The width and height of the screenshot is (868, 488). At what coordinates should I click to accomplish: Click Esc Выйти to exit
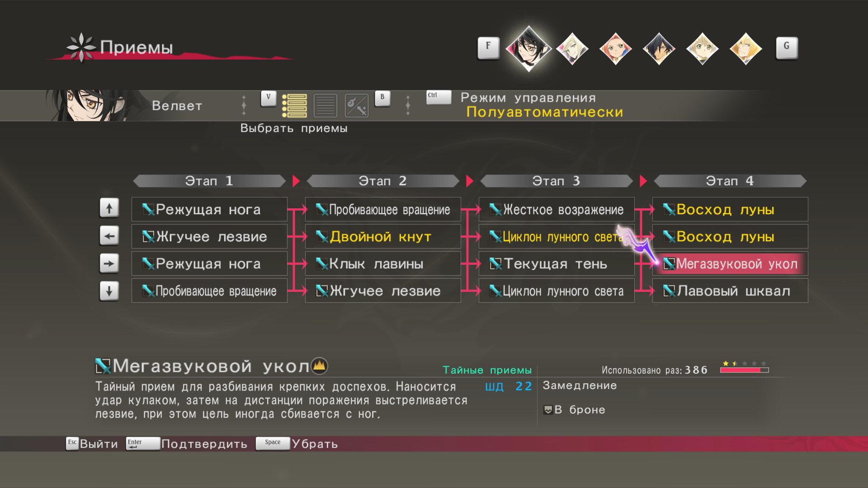[x=92, y=444]
